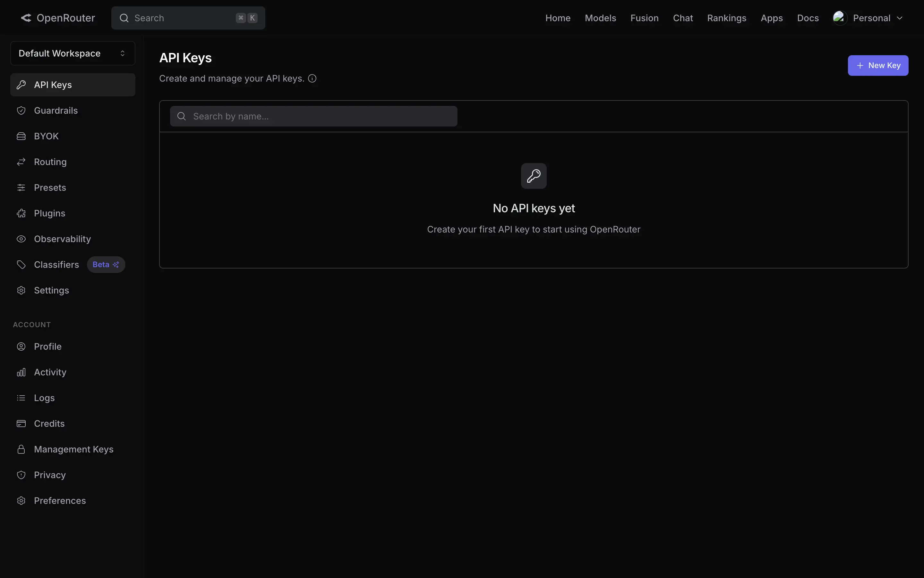Click the 'No API keys yet' heading

tap(534, 208)
